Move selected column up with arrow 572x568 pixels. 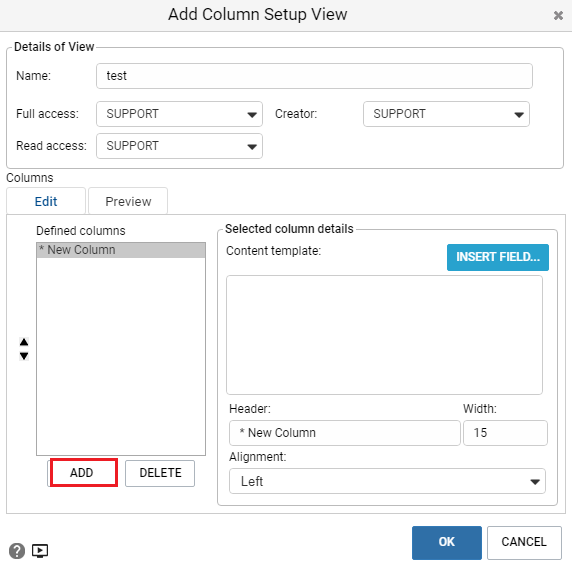(24, 342)
